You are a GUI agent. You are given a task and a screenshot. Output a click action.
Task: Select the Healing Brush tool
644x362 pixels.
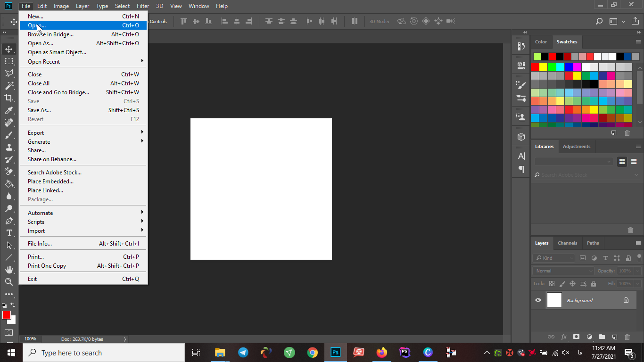(x=9, y=123)
